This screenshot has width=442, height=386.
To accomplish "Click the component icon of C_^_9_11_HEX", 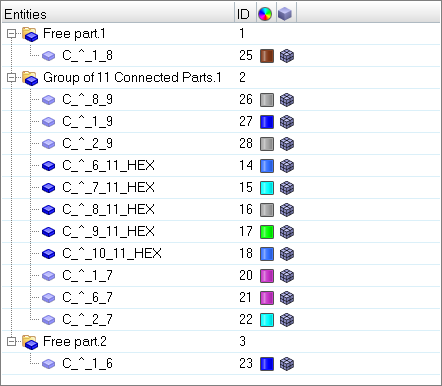I will 49,232.
